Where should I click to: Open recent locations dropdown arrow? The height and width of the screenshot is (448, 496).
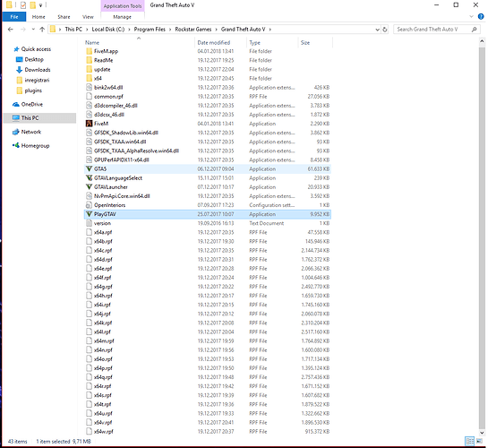[x=33, y=30]
